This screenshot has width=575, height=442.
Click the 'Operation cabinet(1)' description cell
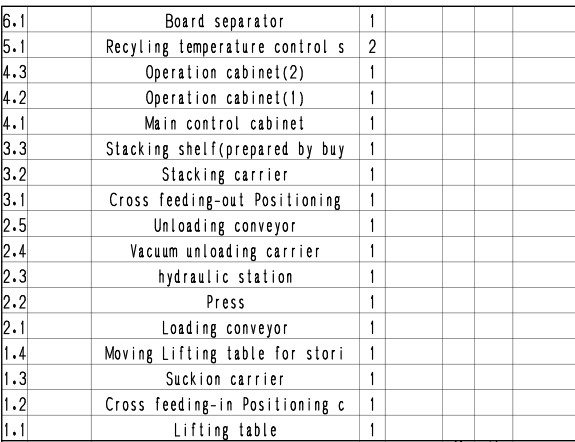(x=225, y=98)
